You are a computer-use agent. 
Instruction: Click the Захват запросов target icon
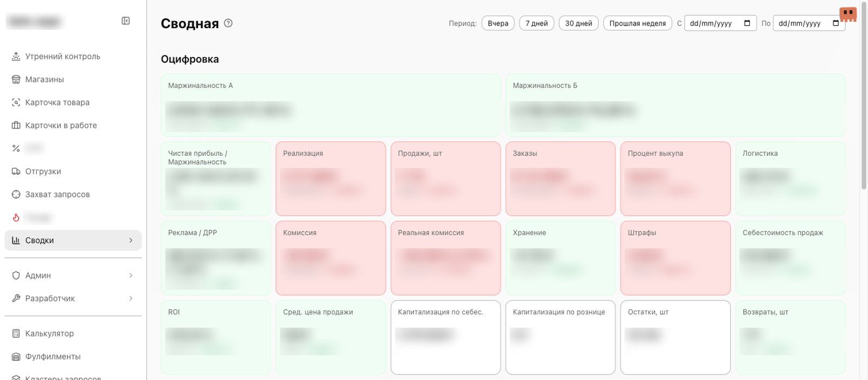point(16,194)
